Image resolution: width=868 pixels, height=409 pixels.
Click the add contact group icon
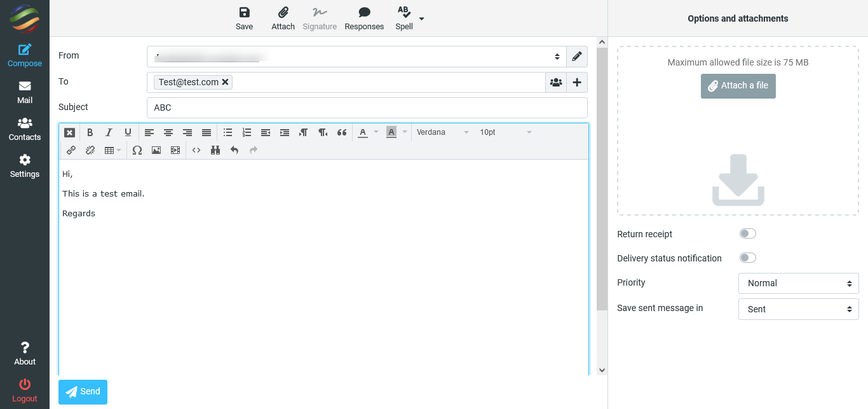(x=556, y=82)
